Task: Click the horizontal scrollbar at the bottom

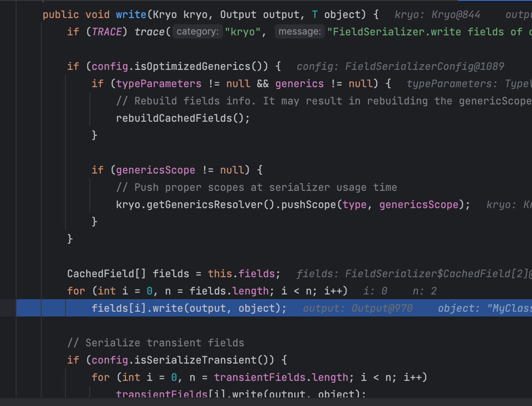Action: click(x=266, y=402)
